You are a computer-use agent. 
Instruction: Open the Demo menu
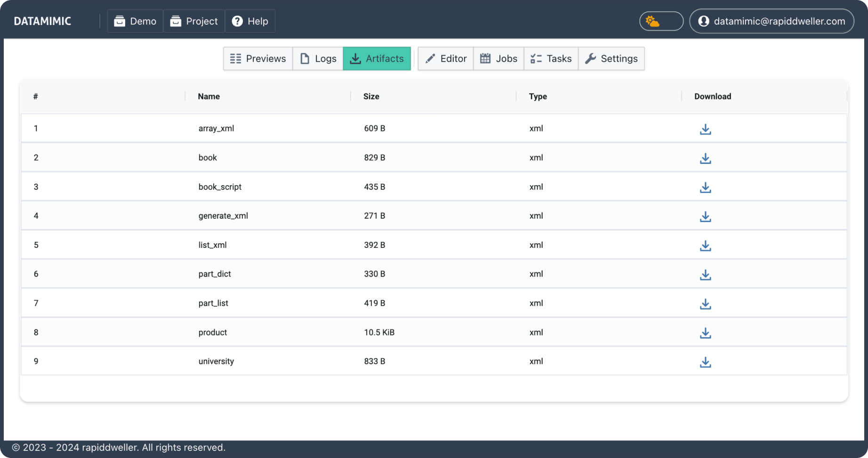[x=135, y=21]
